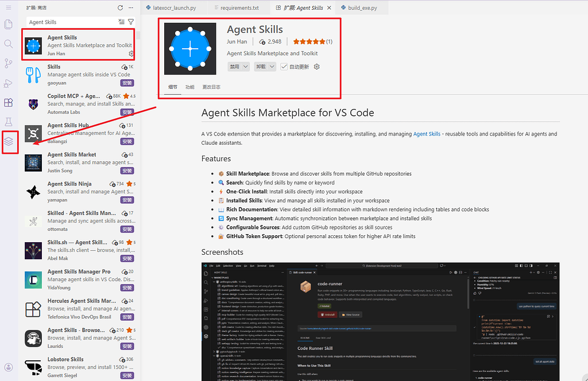Open the Accounts icon at bottom of activity bar
Screen dimensions: 588x381
[8, 367]
